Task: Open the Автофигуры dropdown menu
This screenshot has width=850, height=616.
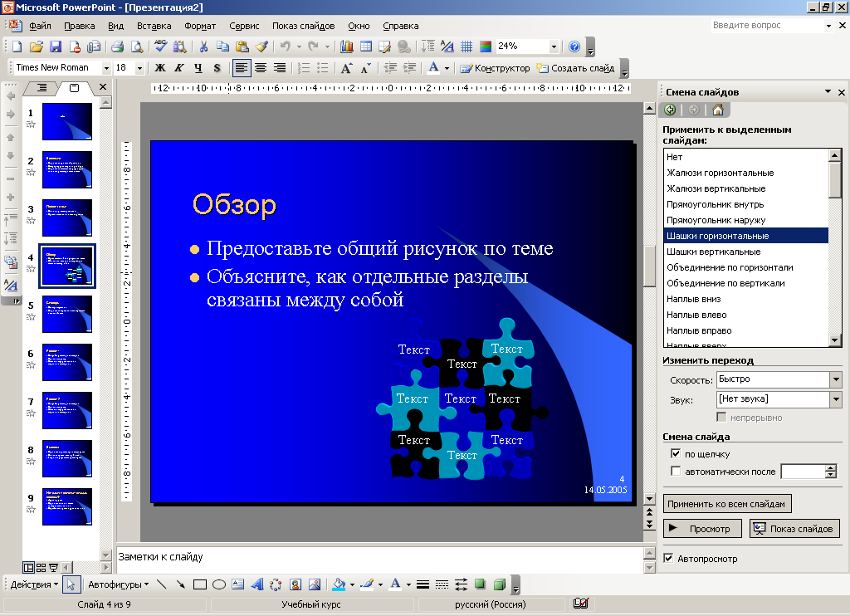Action: coord(118,584)
